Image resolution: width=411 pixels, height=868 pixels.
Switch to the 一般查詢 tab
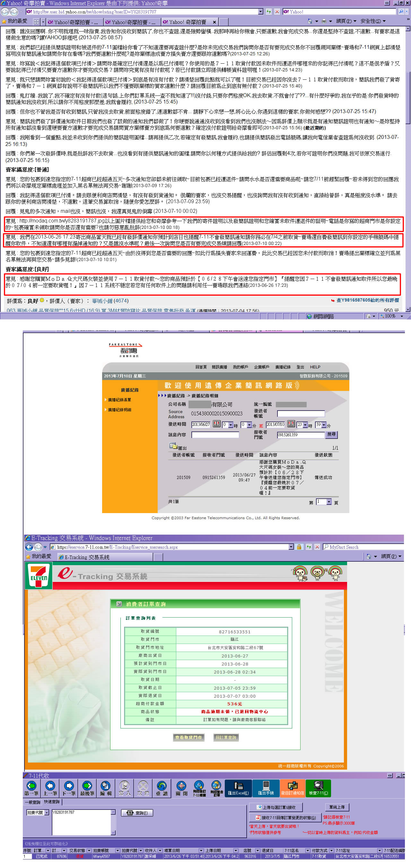point(33,802)
